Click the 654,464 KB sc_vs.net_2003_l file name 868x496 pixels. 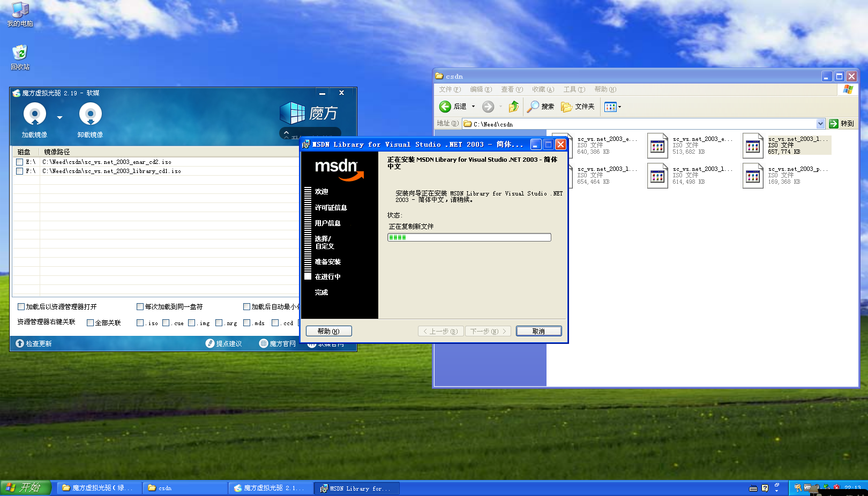point(607,169)
